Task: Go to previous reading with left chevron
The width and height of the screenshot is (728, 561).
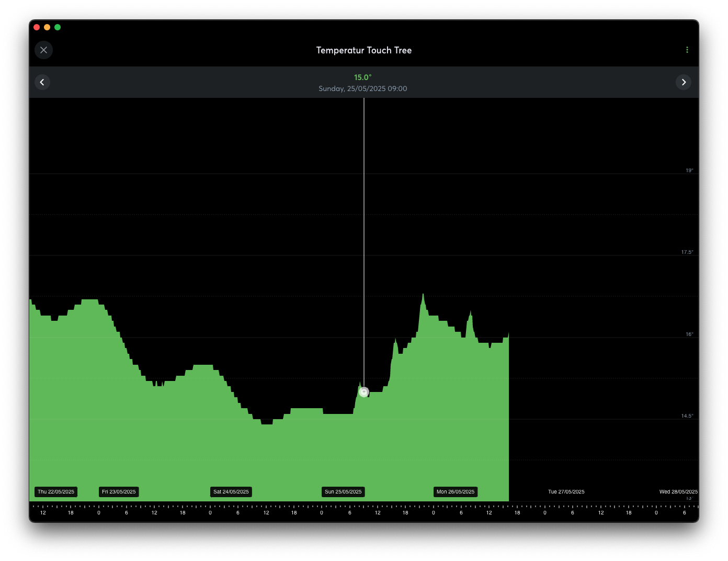Action: pos(42,82)
